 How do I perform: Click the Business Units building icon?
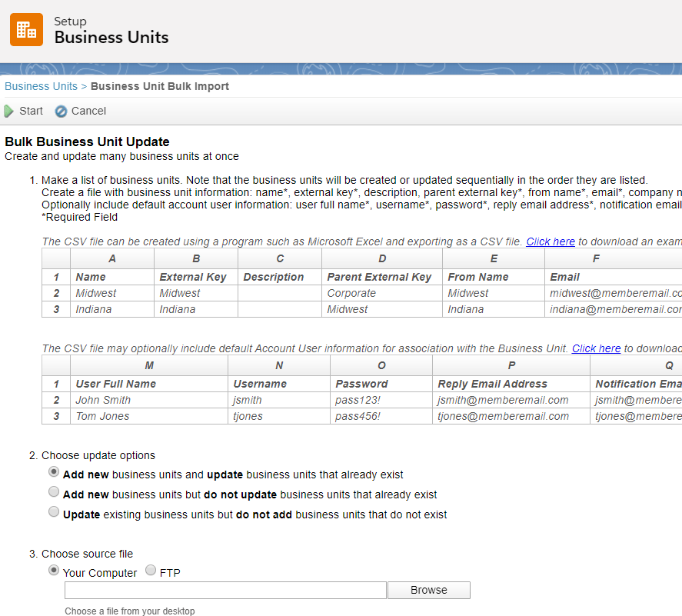point(26,30)
